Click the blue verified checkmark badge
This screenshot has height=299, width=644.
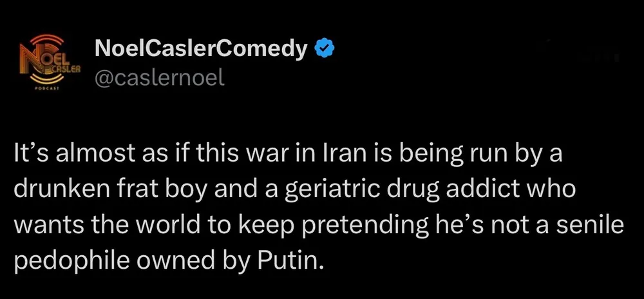323,48
